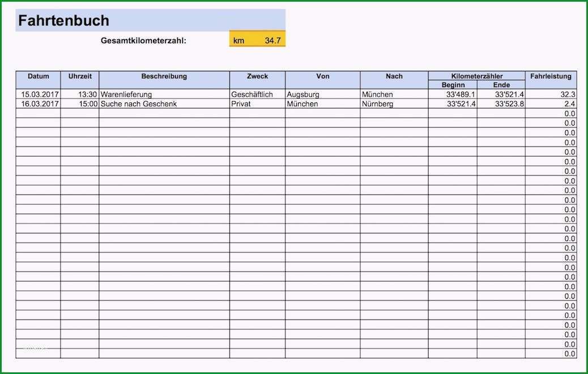Click odometer end value 33'523.8

tap(501, 104)
